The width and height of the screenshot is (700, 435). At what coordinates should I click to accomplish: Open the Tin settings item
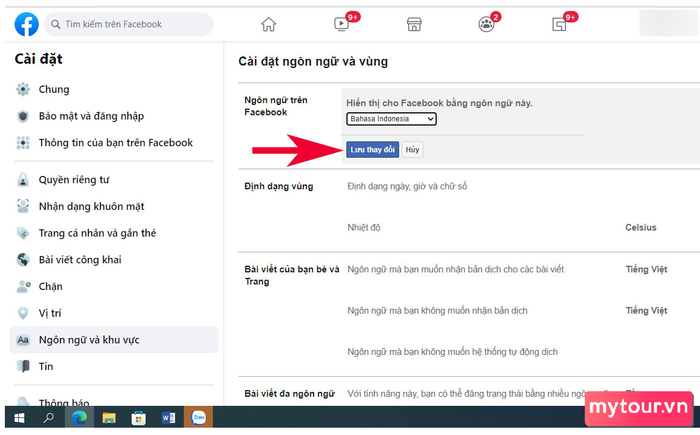click(x=114, y=367)
